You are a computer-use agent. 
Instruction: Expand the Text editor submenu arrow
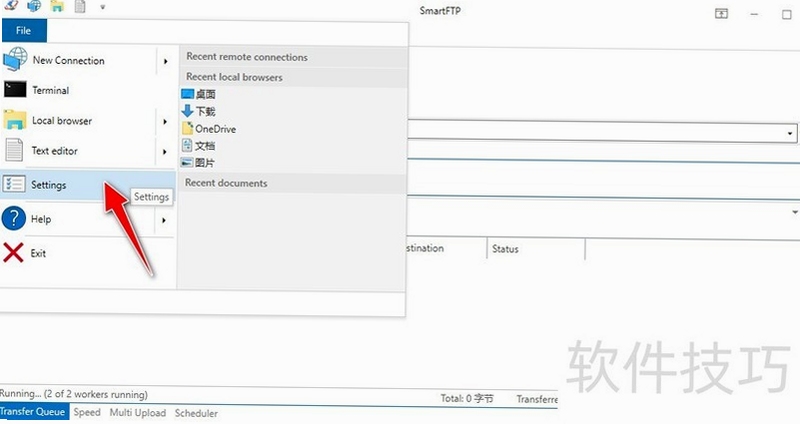165,152
